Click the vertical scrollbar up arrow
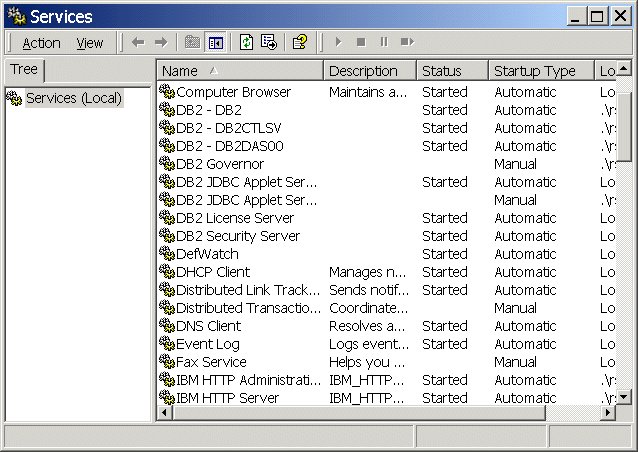The width and height of the screenshot is (638, 452). click(624, 68)
